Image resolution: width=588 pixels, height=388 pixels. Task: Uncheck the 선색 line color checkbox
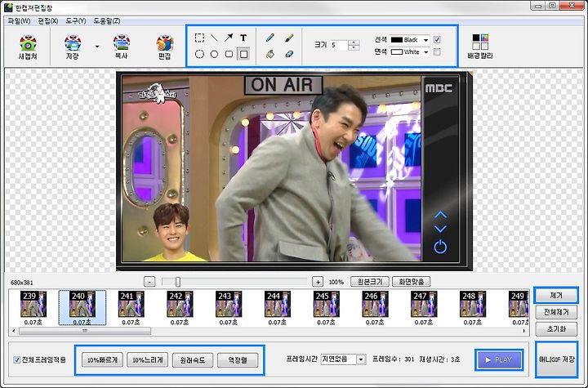437,39
